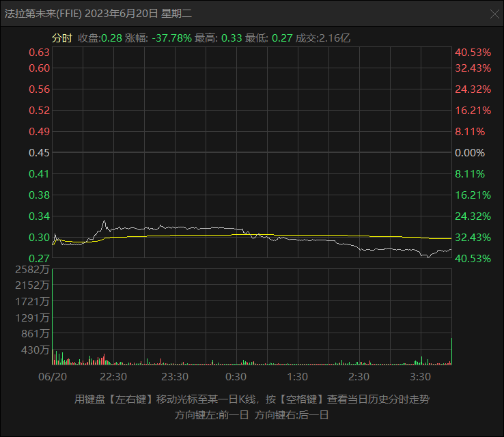Click the 1721万 volume axis label
504x437 pixels.
pos(32,301)
